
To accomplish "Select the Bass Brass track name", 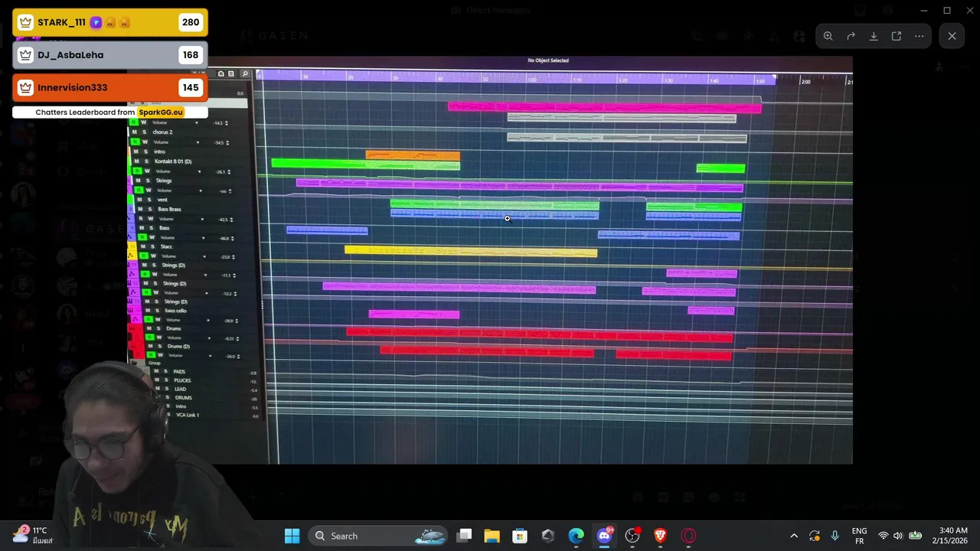I will [x=170, y=209].
